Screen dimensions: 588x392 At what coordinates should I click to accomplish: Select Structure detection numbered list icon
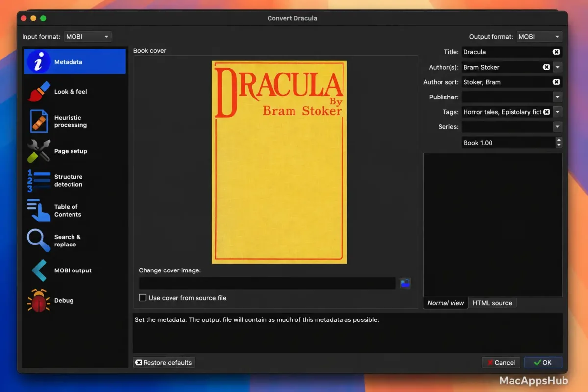point(39,181)
